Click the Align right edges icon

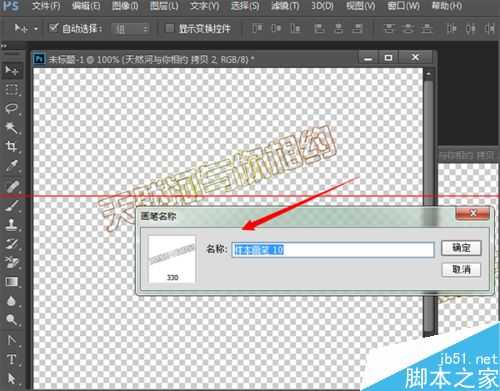[357, 28]
